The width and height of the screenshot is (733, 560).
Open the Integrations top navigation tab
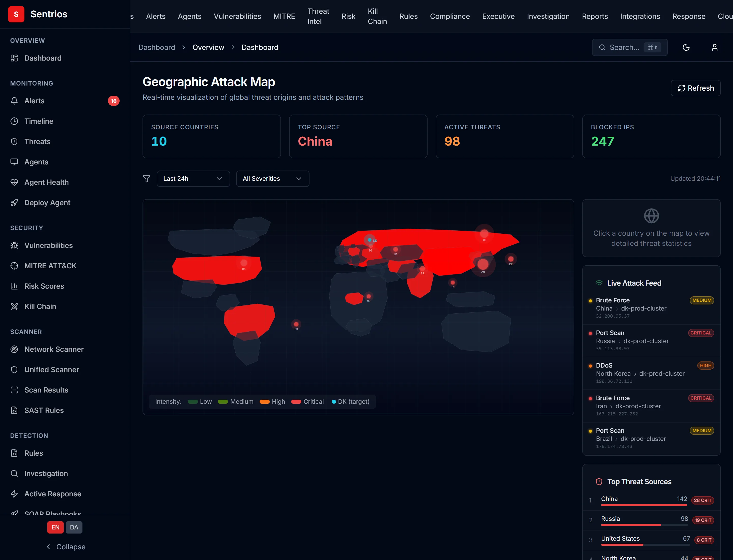[640, 16]
